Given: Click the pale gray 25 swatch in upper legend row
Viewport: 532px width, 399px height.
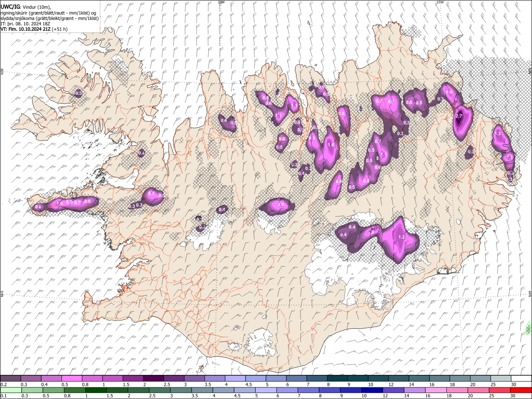Looking at the screenshot, I should (x=501, y=379).
